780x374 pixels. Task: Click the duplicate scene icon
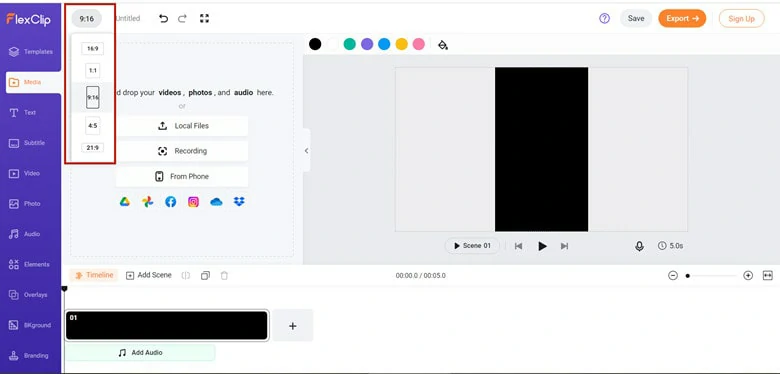(x=205, y=276)
